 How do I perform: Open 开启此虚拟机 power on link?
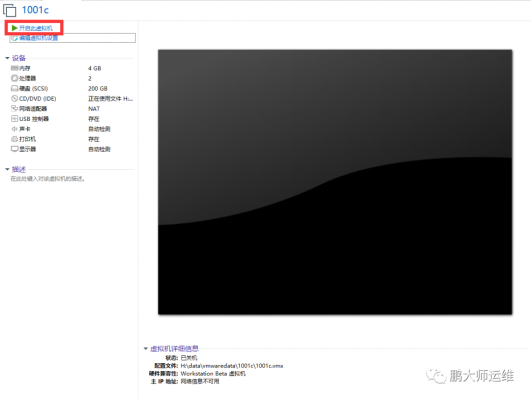(x=36, y=28)
